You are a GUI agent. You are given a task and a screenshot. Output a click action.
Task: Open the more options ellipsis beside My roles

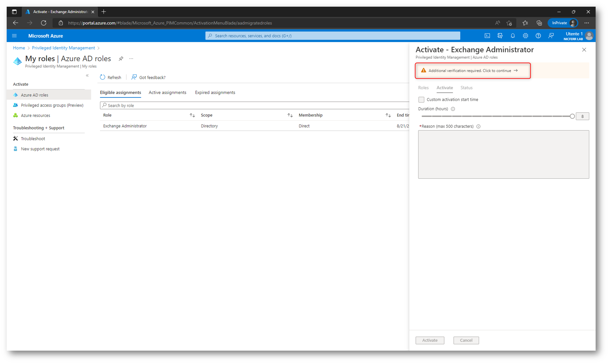tap(131, 59)
